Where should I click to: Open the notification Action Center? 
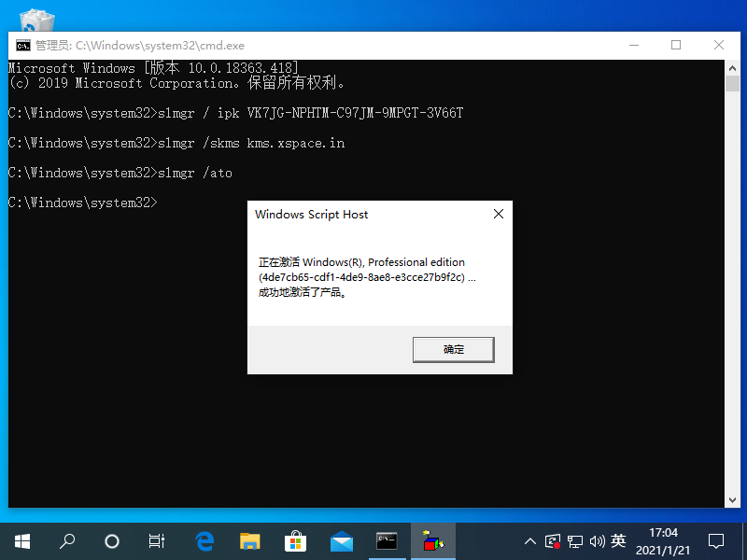click(716, 540)
